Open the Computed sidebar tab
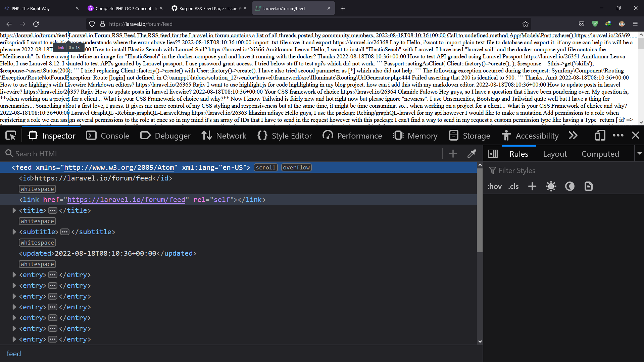The width and height of the screenshot is (644, 362). (x=600, y=154)
